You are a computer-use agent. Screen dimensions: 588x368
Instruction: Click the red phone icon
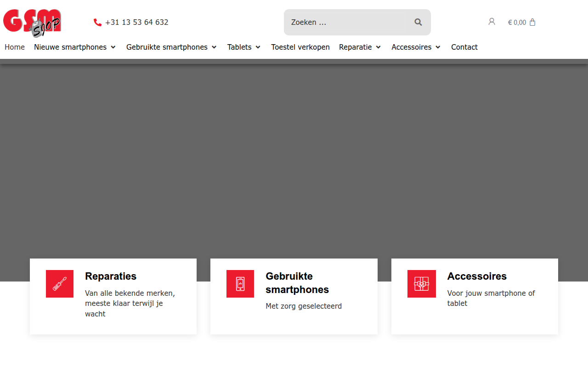tap(97, 22)
